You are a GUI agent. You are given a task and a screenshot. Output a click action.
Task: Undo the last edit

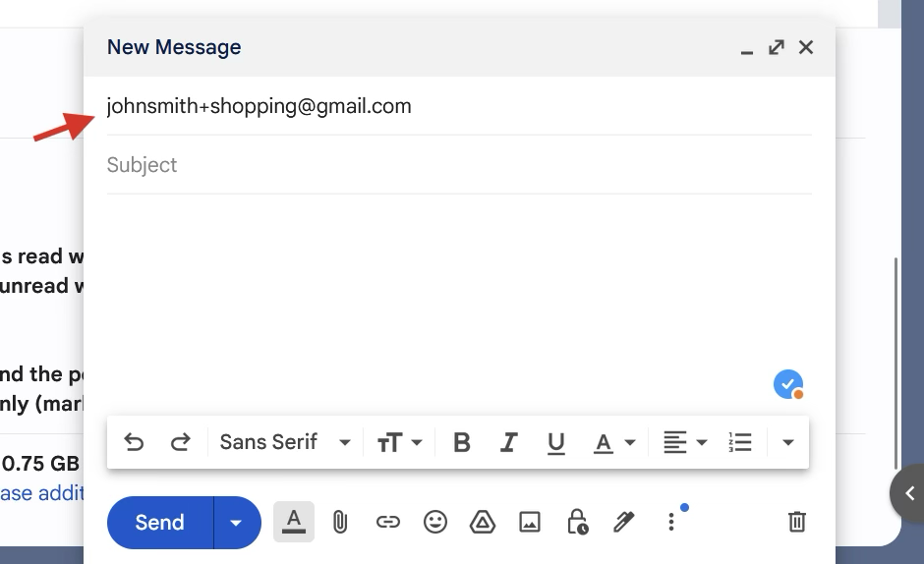(x=134, y=442)
